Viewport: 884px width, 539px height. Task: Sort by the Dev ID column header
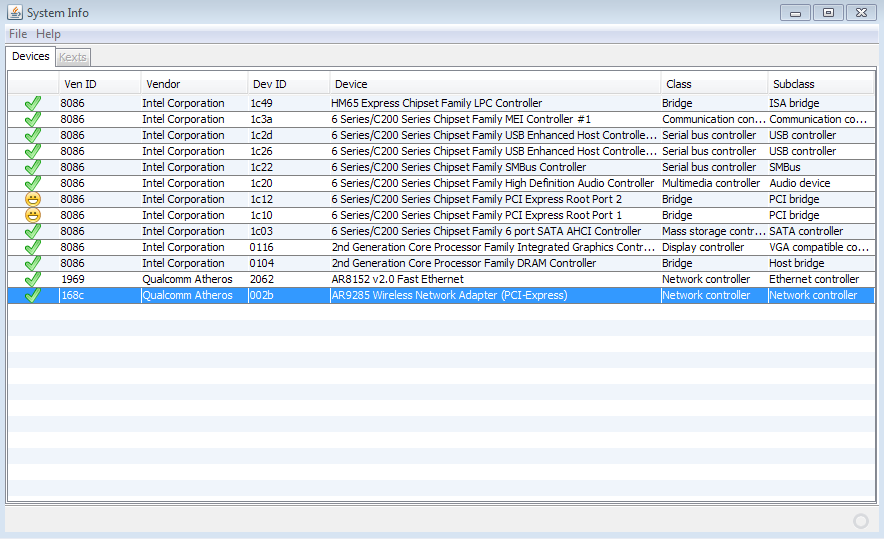[x=289, y=84]
